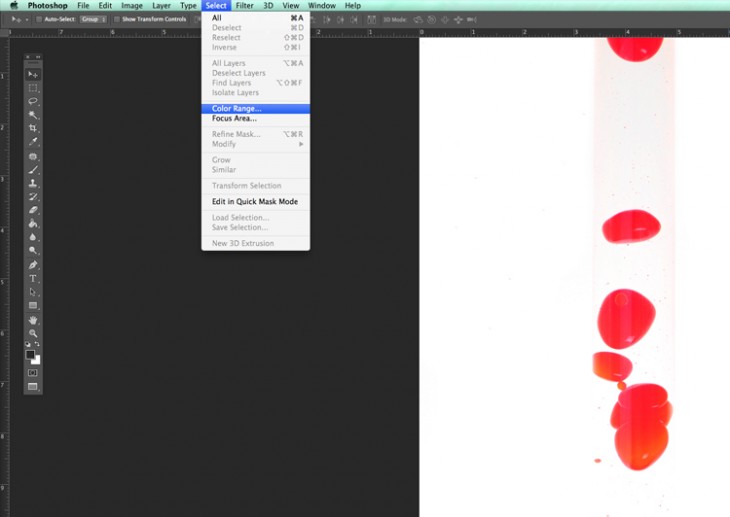Click the foreground color swatch
The width and height of the screenshot is (730, 517).
[30, 354]
